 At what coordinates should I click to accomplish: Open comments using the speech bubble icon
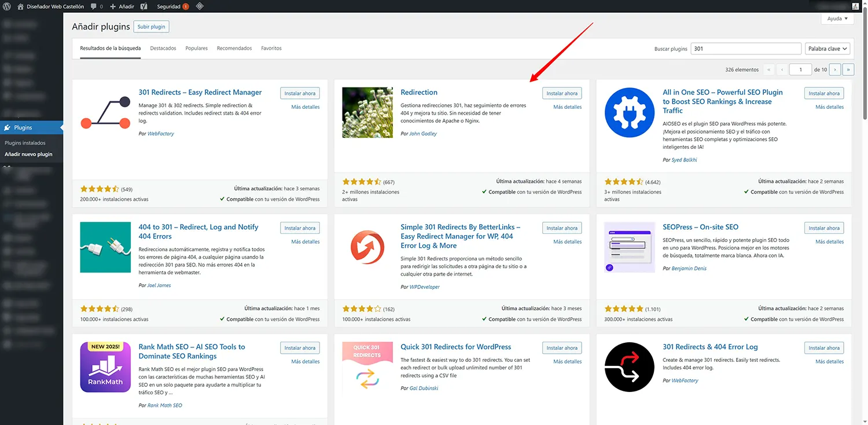pos(93,6)
